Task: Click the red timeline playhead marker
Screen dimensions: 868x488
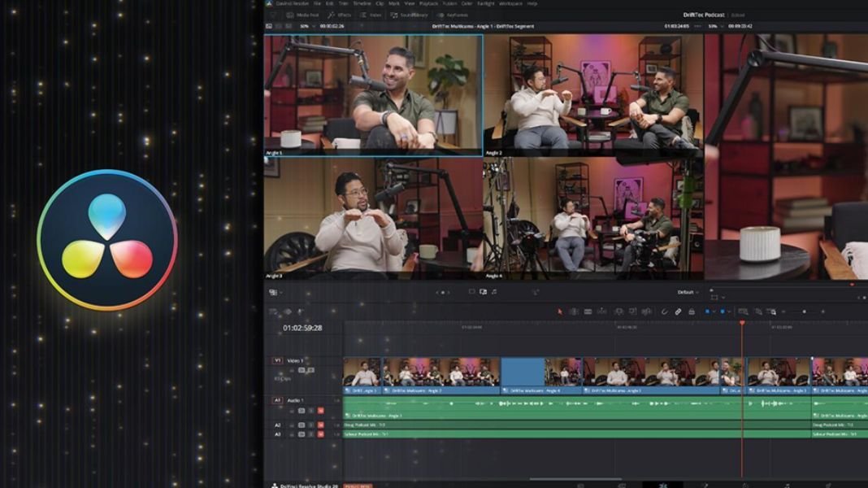Action: coord(742,322)
